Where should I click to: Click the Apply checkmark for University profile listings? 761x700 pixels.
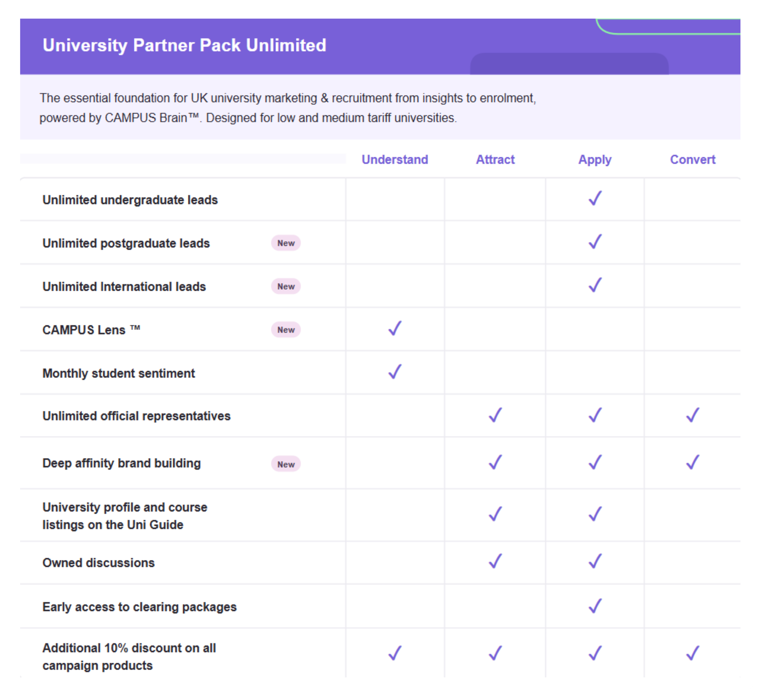coord(595,514)
